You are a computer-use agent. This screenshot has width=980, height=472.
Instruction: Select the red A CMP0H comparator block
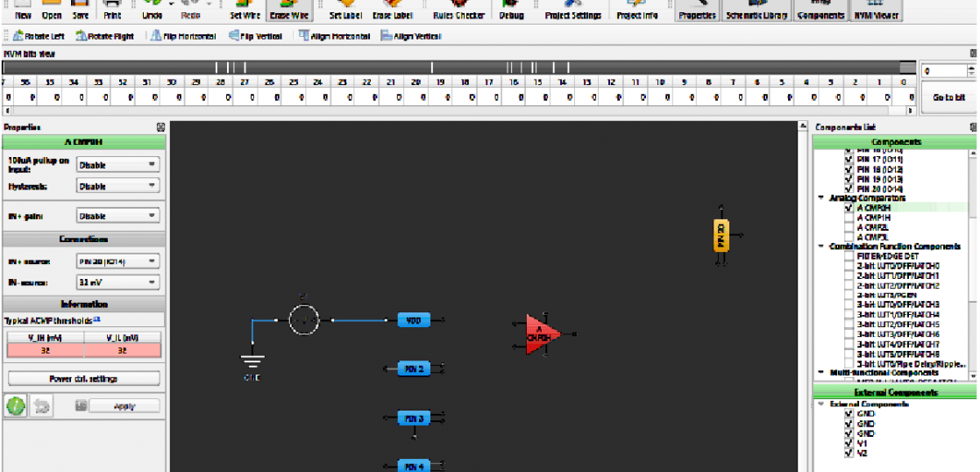[x=543, y=334]
